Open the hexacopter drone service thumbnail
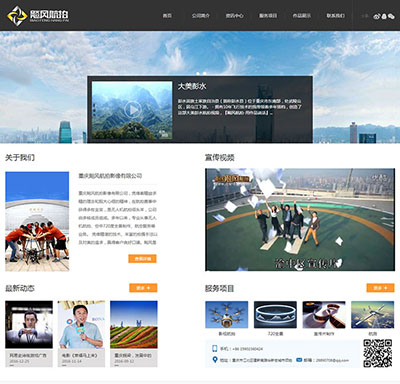The width and height of the screenshot is (400, 384). click(227, 315)
